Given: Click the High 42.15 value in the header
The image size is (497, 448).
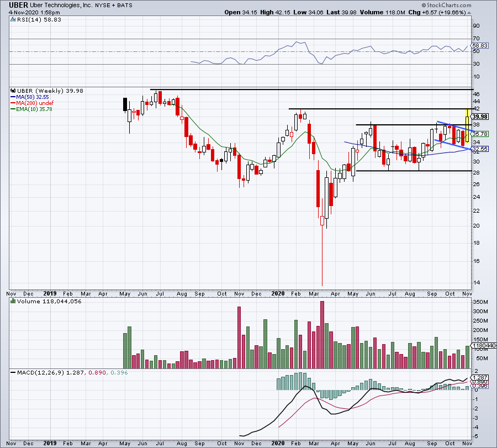Looking at the screenshot, I should [275, 12].
